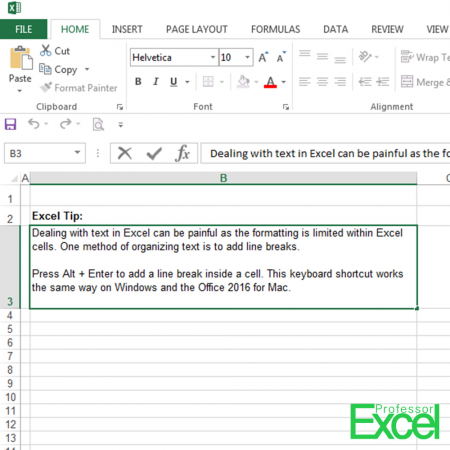Expand the font size 10 dropdown
450x450 pixels.
pos(247,57)
